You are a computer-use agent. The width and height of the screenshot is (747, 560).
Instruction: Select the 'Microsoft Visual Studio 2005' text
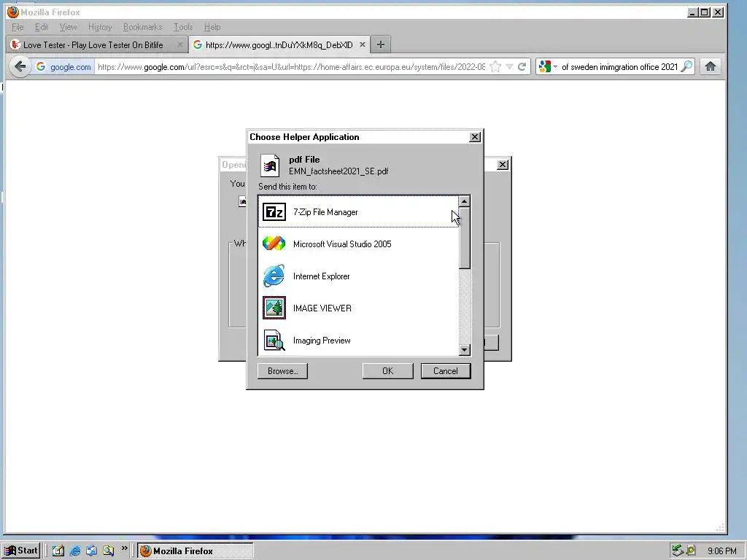coord(342,244)
